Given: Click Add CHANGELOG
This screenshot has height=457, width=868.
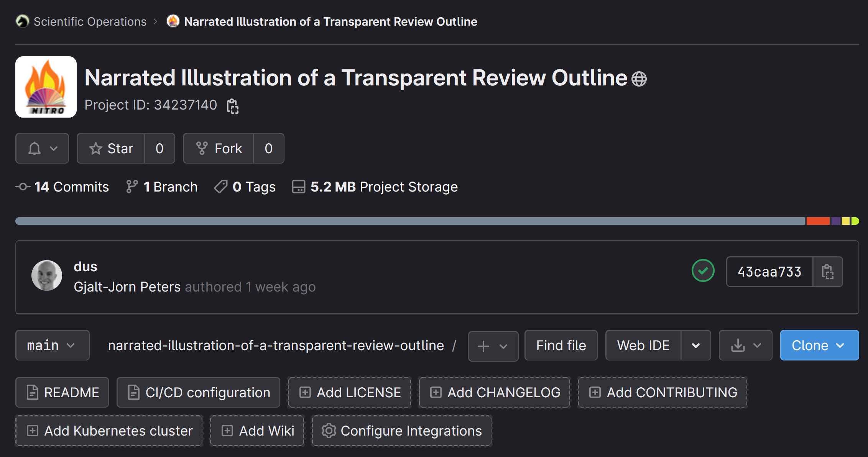Looking at the screenshot, I should tap(495, 392).
